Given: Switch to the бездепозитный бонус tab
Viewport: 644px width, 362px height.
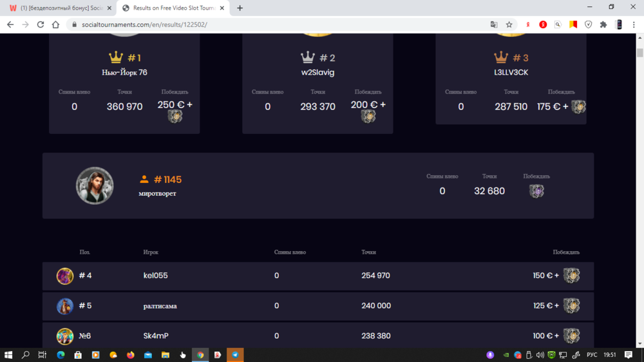Looking at the screenshot, I should point(58,8).
